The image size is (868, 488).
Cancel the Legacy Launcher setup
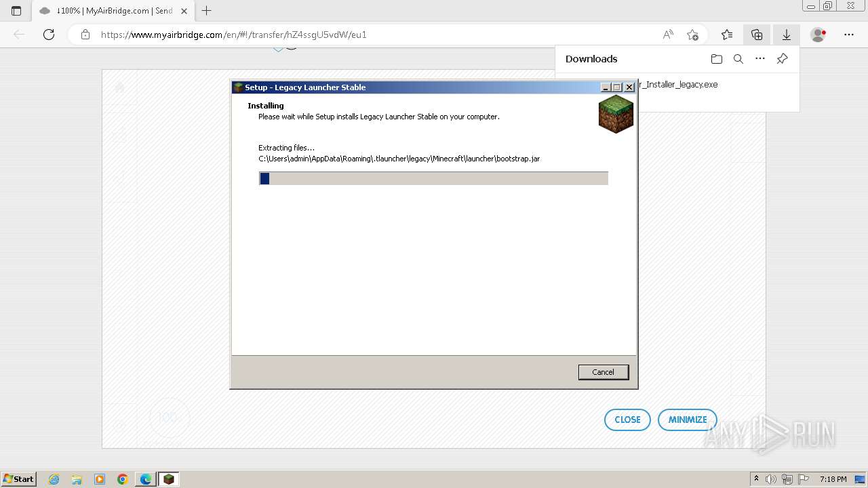click(603, 372)
